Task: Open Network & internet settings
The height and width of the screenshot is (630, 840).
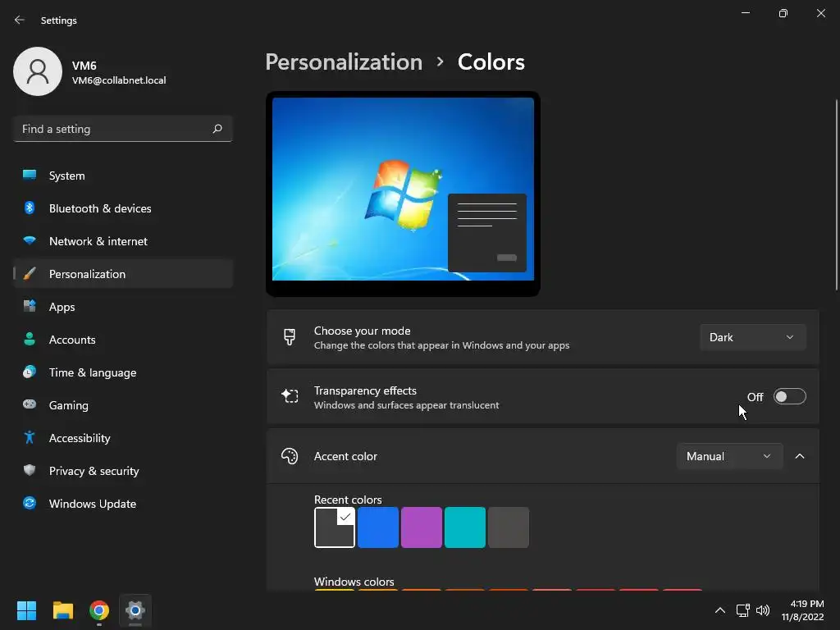Action: tap(123, 241)
